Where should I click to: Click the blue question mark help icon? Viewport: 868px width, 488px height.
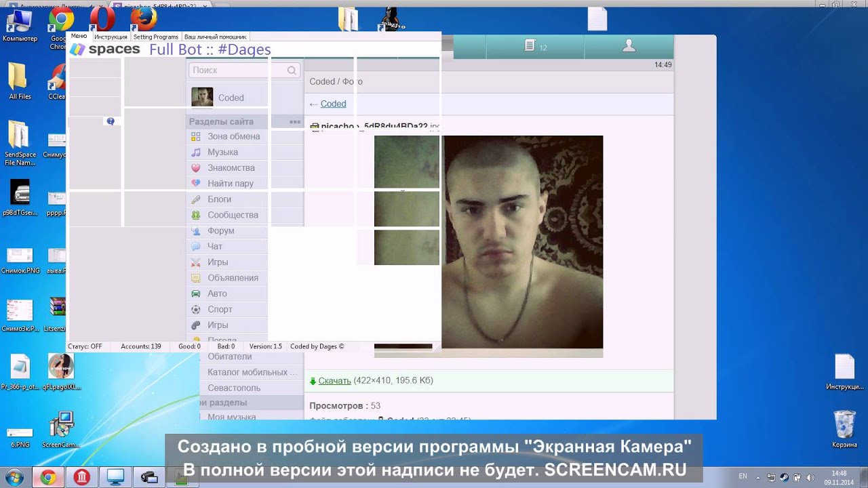click(x=111, y=121)
